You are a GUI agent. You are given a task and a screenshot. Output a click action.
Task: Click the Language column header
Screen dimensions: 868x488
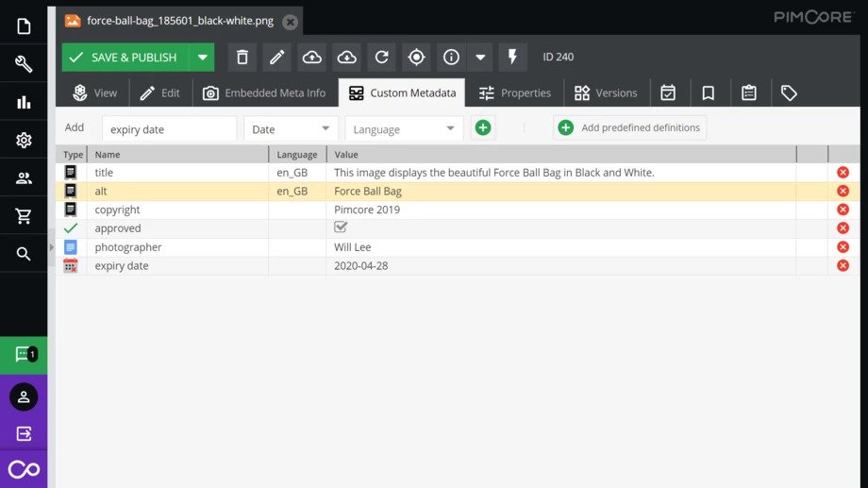click(x=297, y=155)
